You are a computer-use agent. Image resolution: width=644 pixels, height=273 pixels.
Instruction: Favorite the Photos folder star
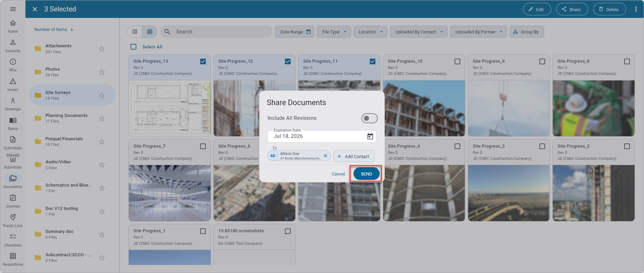[102, 72]
